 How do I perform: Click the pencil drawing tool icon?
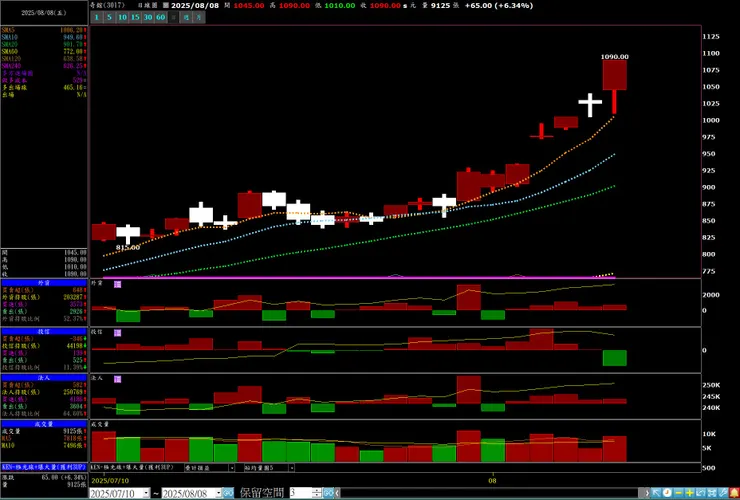(x=723, y=493)
